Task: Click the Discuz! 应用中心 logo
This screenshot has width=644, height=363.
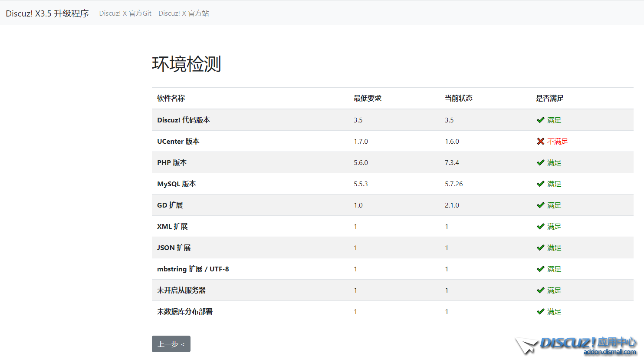Action: click(577, 346)
